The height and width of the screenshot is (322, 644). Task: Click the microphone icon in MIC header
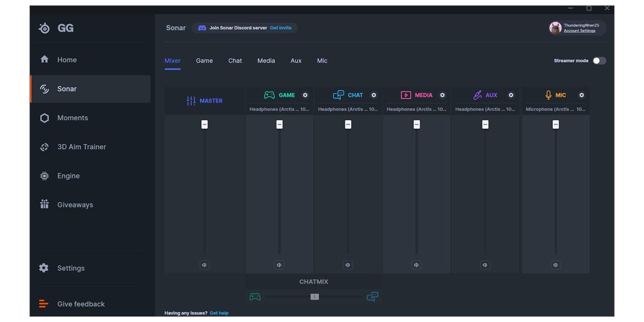548,95
